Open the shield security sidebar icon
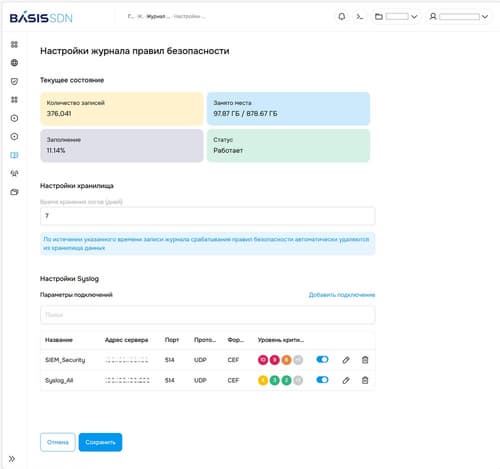 (x=14, y=81)
